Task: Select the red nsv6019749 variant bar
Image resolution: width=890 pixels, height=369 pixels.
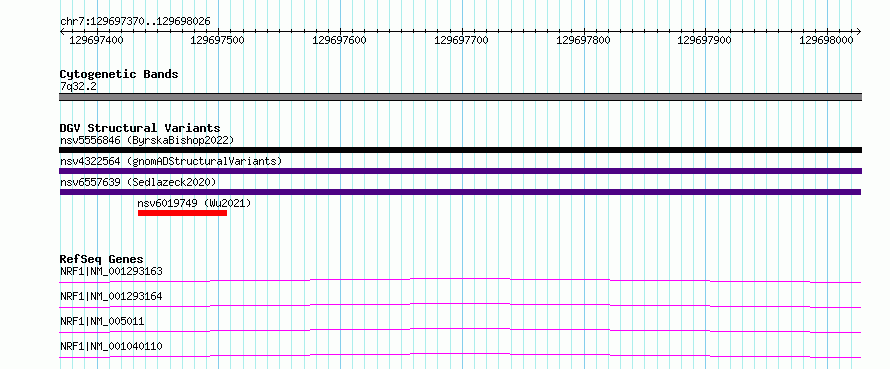Action: coord(182,213)
